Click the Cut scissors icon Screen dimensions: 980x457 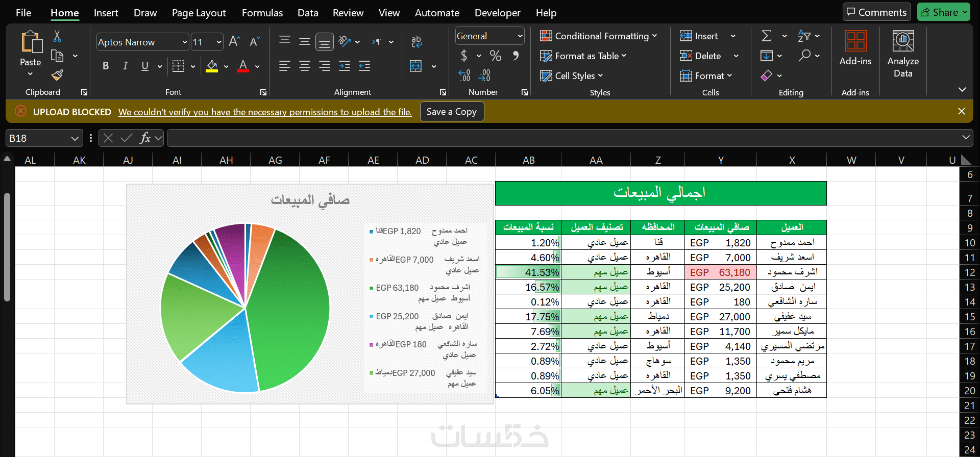point(57,36)
